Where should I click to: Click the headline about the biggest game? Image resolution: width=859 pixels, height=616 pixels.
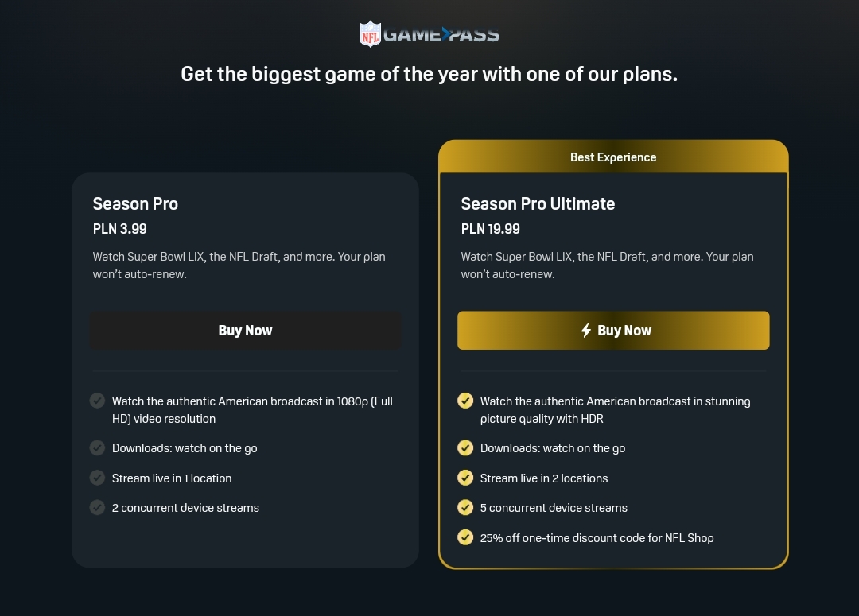pos(429,75)
